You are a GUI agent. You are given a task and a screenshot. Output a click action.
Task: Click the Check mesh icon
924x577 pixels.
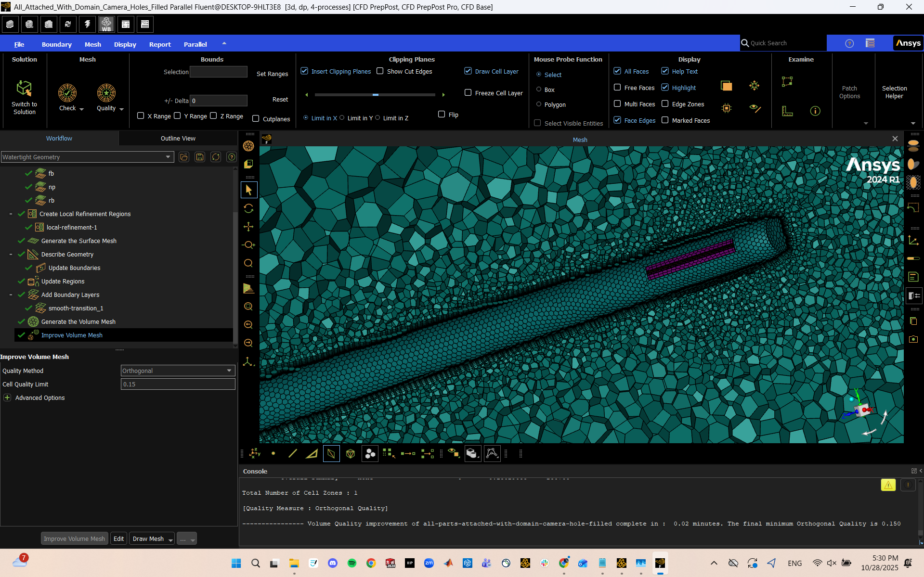pos(67,92)
